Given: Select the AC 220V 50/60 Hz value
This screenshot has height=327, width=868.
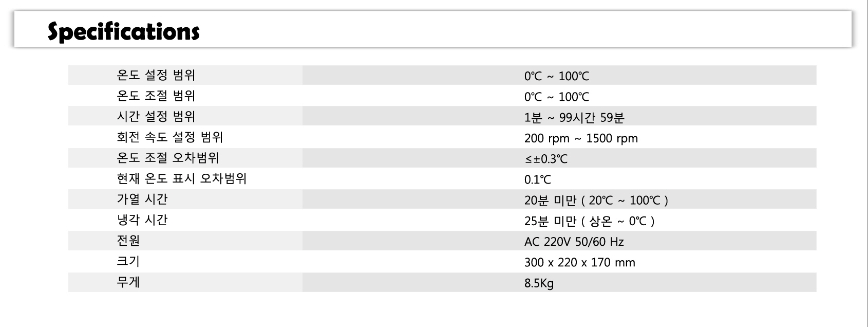Looking at the screenshot, I should click(x=574, y=242).
